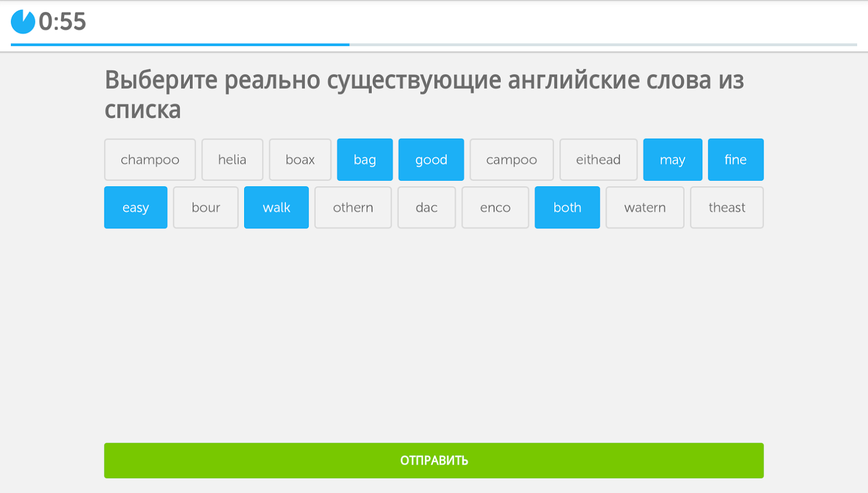This screenshot has height=493, width=868.
Task: Unselect the blue 'may' tile
Action: tap(673, 159)
